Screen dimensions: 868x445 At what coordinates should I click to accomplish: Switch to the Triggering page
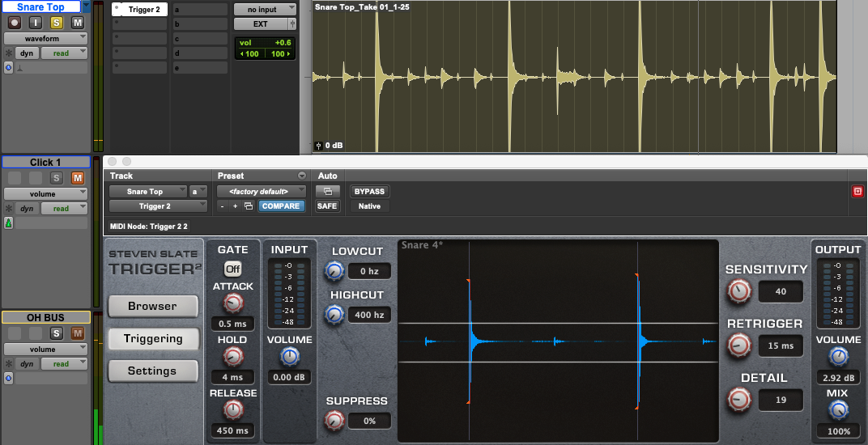[x=153, y=339]
